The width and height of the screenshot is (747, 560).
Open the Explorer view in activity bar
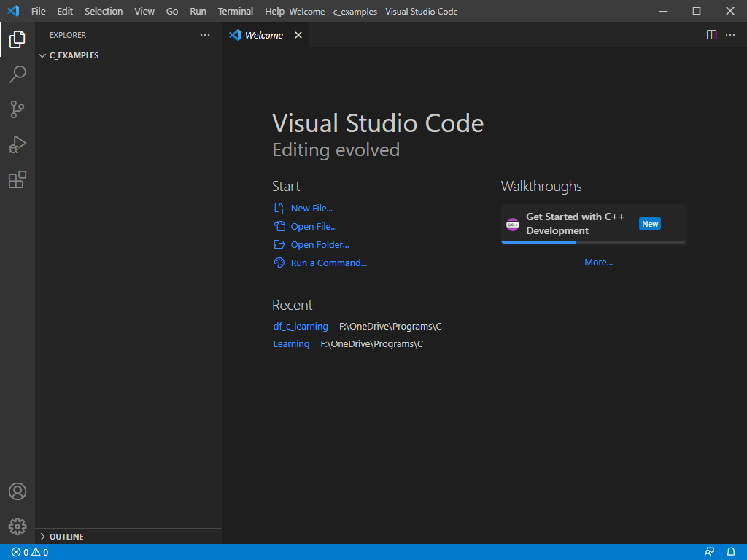coord(18,39)
